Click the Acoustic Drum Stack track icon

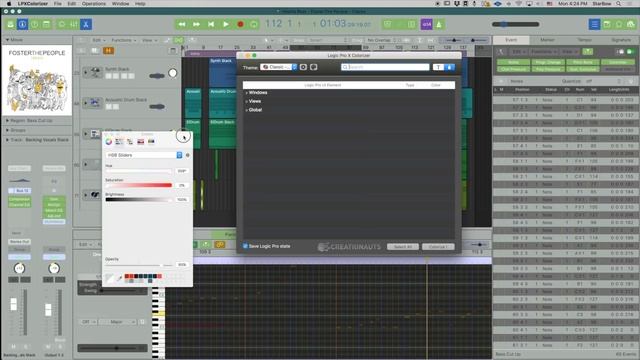point(96,103)
